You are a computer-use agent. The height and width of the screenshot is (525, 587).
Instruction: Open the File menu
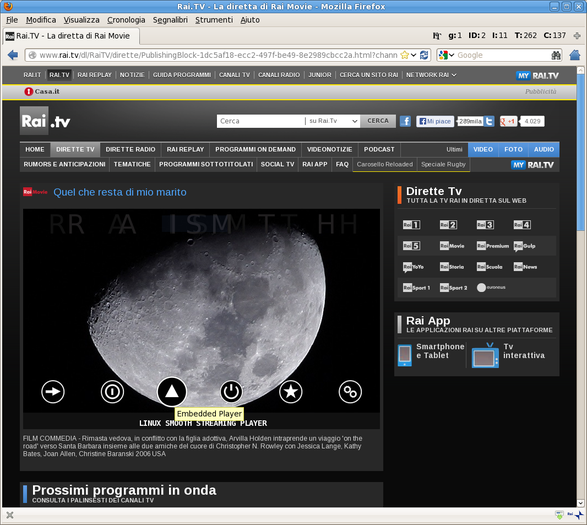click(12, 20)
